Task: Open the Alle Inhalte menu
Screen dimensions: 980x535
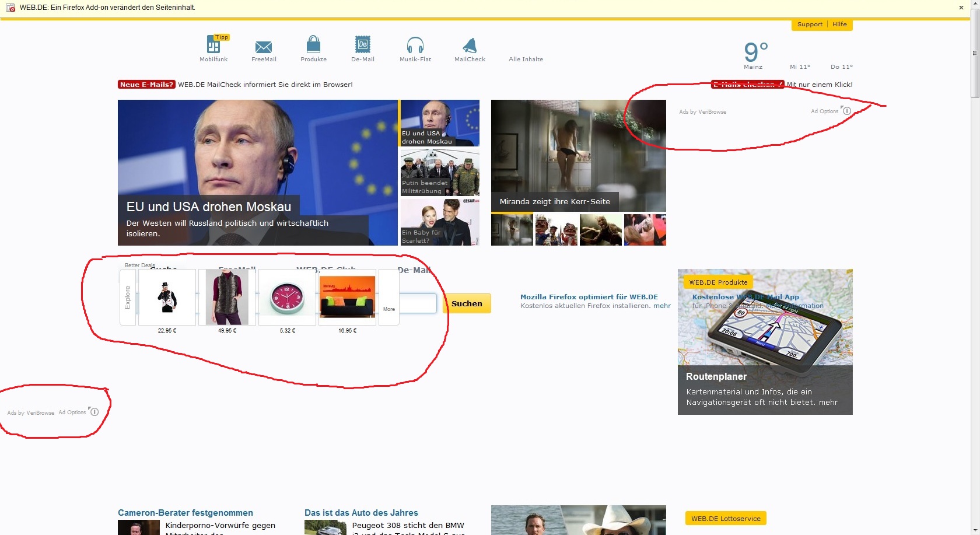Action: coord(526,59)
